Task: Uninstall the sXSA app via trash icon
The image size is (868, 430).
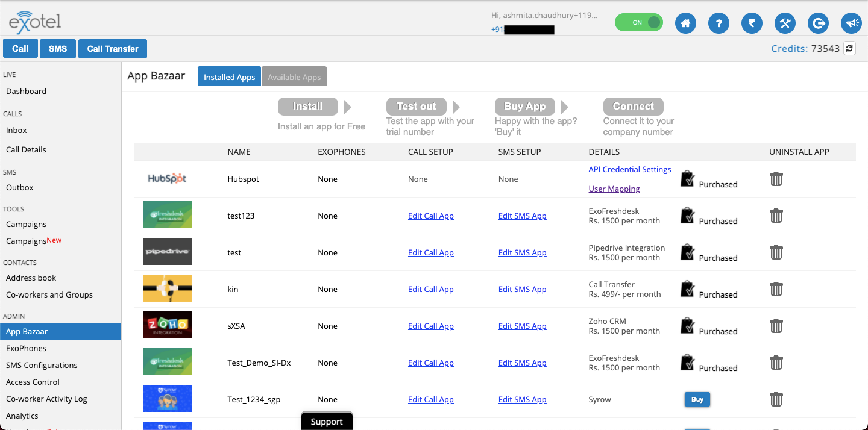Action: [x=776, y=326]
